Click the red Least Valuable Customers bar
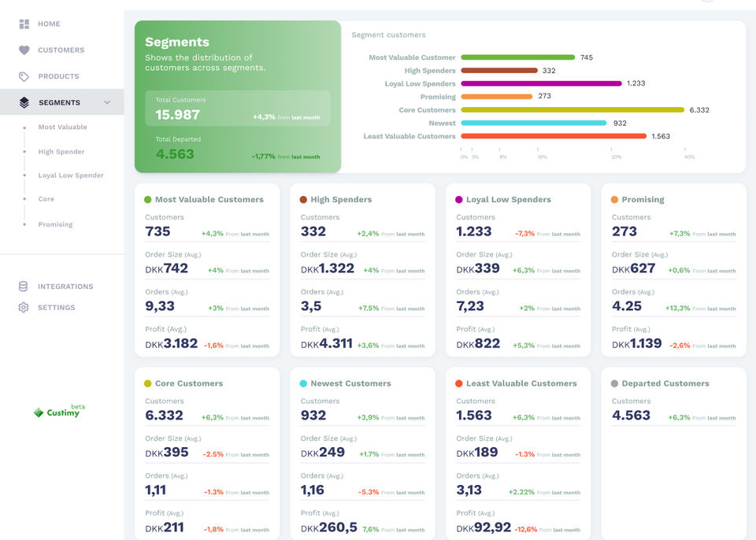756x540 pixels. [x=554, y=136]
